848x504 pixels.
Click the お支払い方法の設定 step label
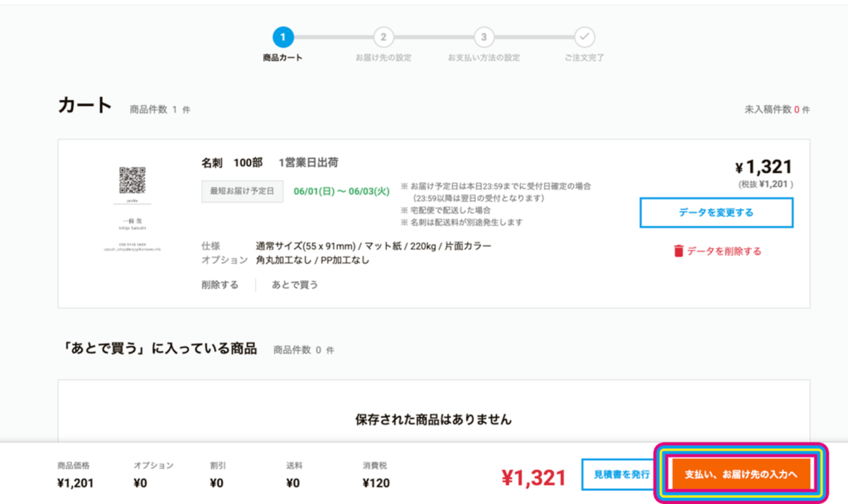[x=484, y=57]
